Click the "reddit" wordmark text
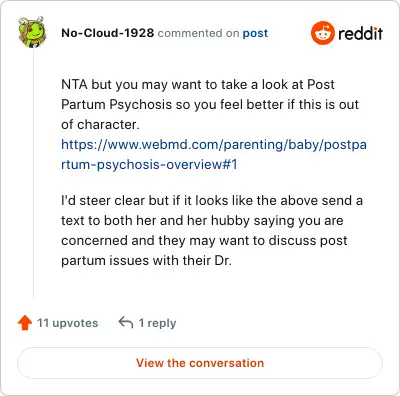The width and height of the screenshot is (400, 396). [360, 33]
